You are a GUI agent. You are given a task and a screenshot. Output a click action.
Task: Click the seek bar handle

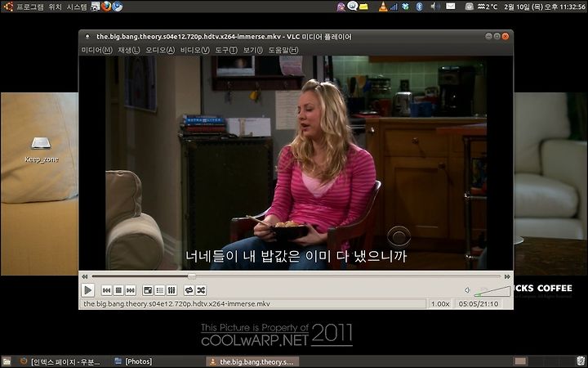192,276
